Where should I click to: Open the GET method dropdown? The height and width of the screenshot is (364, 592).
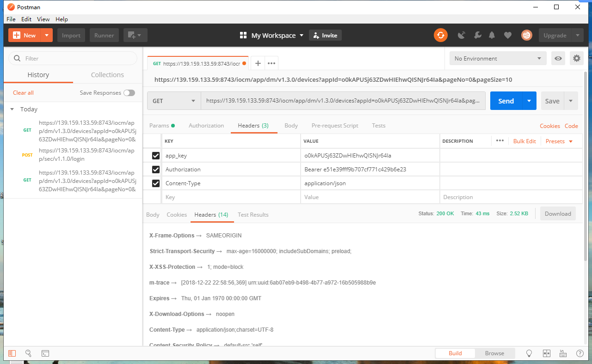coord(174,101)
